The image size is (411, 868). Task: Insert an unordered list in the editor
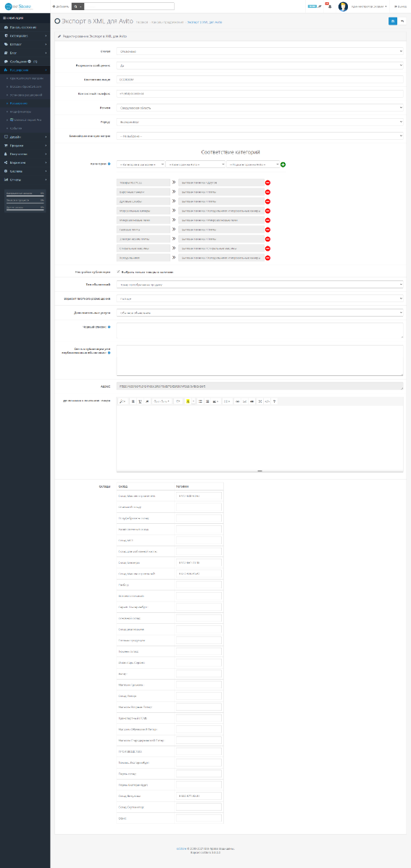(x=200, y=401)
